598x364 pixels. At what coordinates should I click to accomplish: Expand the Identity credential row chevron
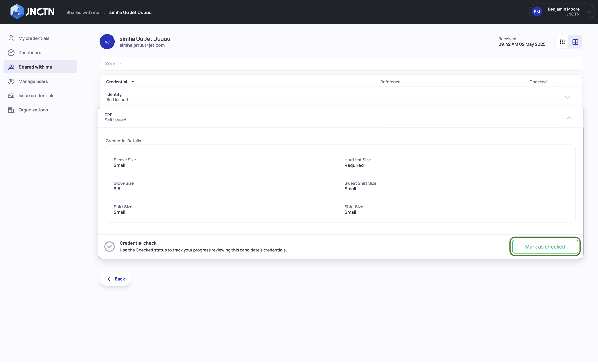click(x=567, y=97)
